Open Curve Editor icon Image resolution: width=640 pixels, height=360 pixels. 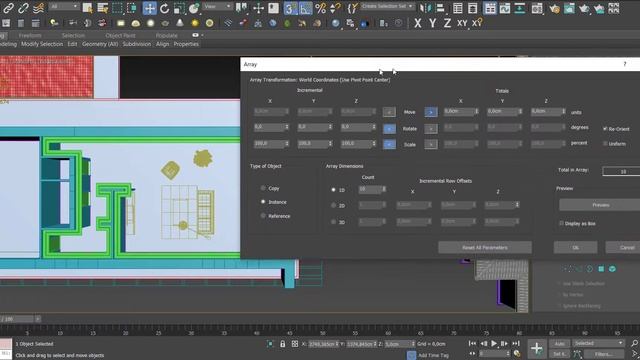(x=504, y=8)
